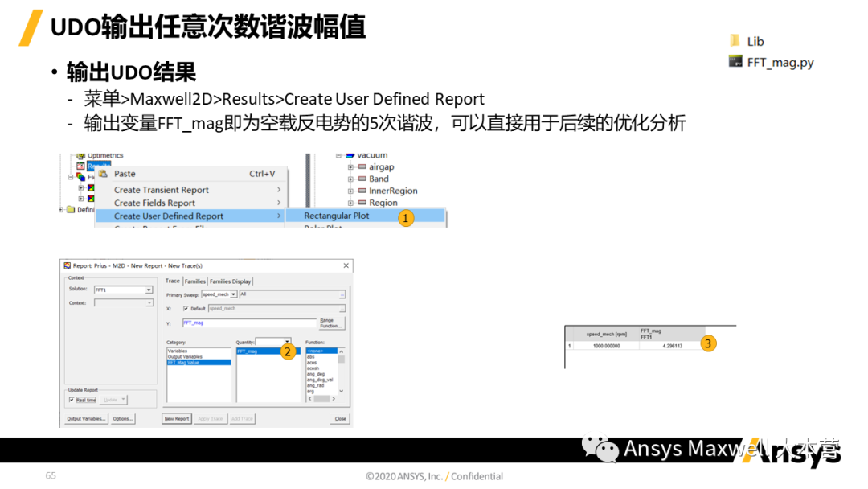This screenshot has height=489, width=868.
Task: Click the FFT_mag.py file icon
Action: pyautogui.click(x=735, y=61)
